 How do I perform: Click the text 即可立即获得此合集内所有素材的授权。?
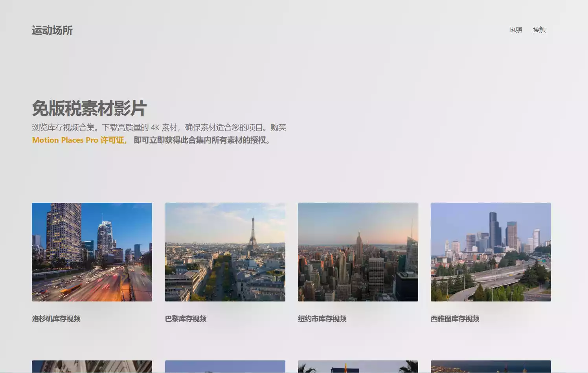[202, 140]
